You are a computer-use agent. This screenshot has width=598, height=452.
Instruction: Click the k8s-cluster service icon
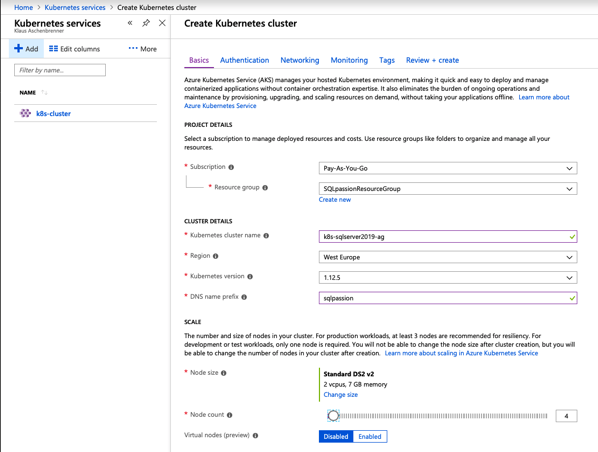(x=25, y=113)
